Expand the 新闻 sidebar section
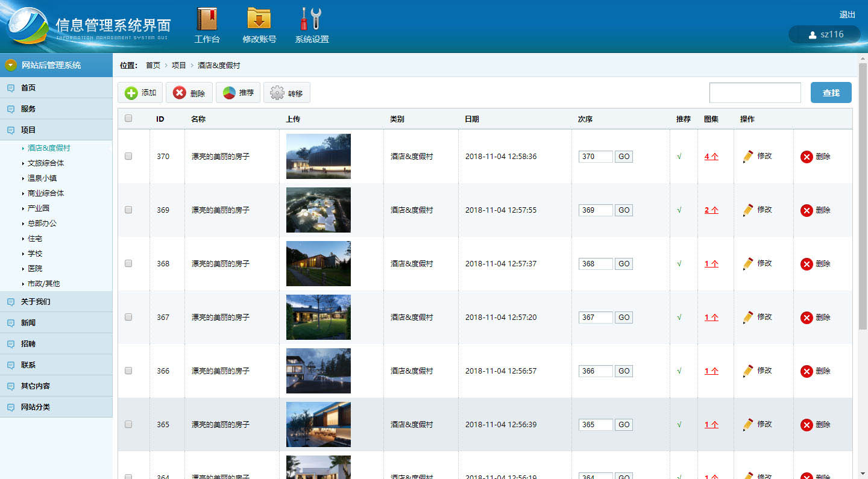The width and height of the screenshot is (868, 479). click(x=56, y=323)
